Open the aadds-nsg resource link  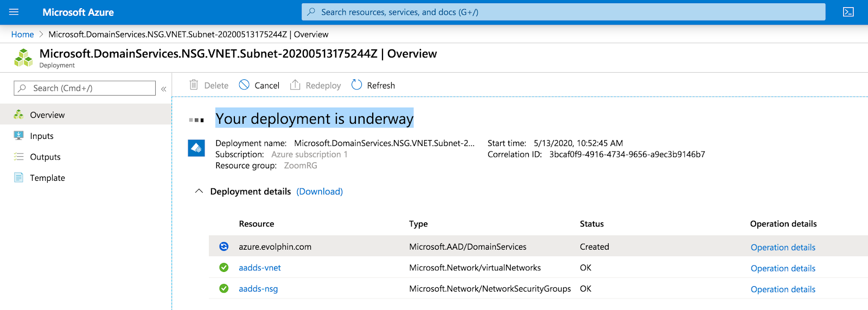pyautogui.click(x=258, y=289)
